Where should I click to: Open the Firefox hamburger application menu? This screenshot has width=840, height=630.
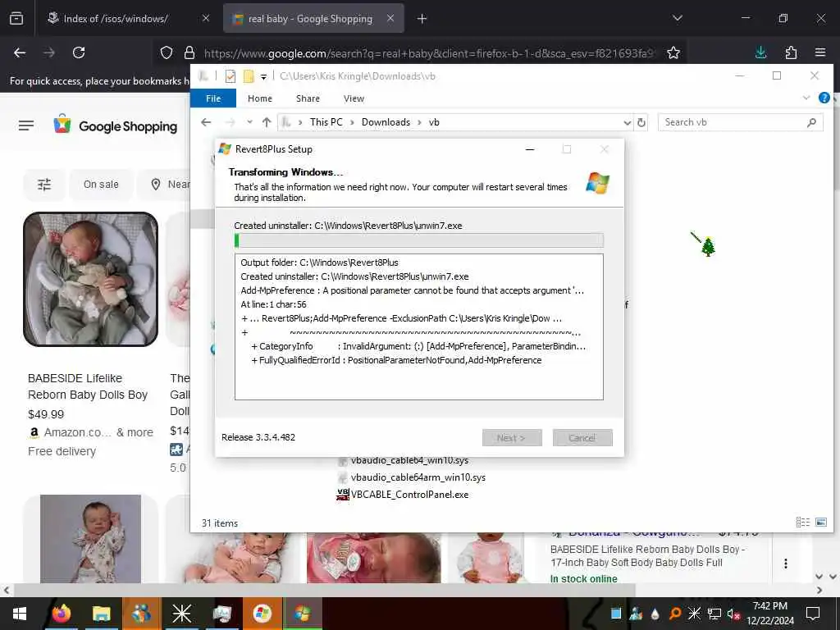[820, 52]
